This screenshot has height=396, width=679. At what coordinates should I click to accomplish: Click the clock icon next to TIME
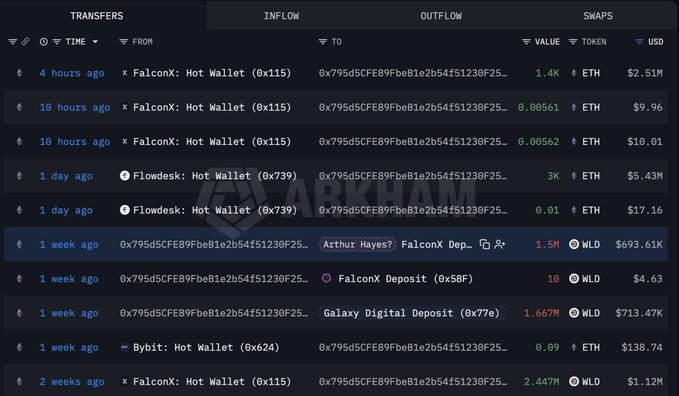pos(44,42)
